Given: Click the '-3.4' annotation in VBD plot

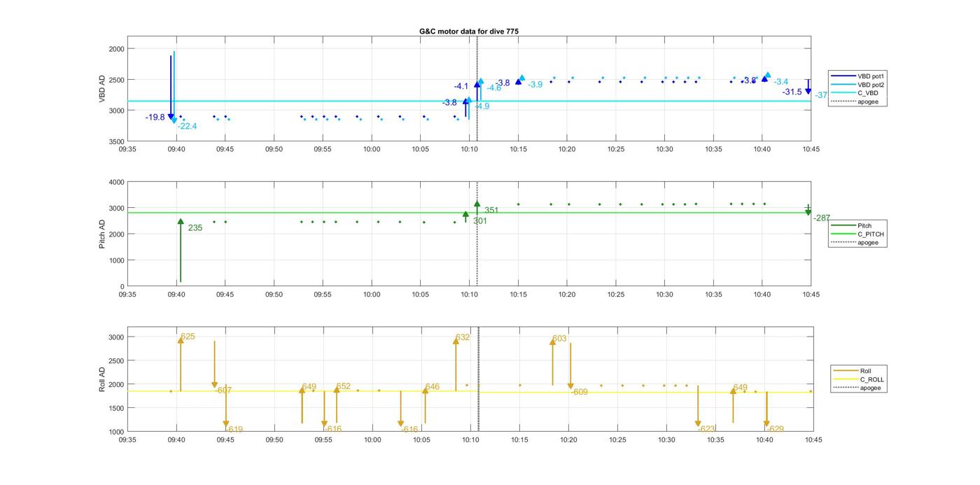Looking at the screenshot, I should (781, 83).
